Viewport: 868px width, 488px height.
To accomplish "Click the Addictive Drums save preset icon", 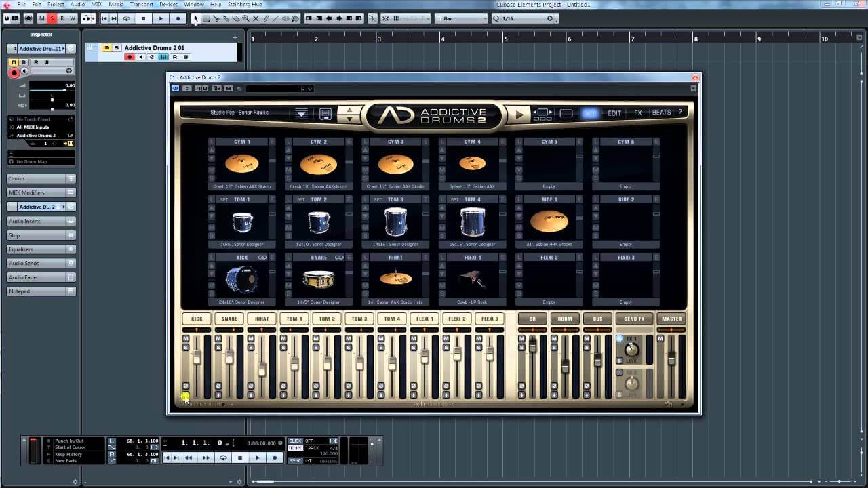I will (x=325, y=114).
